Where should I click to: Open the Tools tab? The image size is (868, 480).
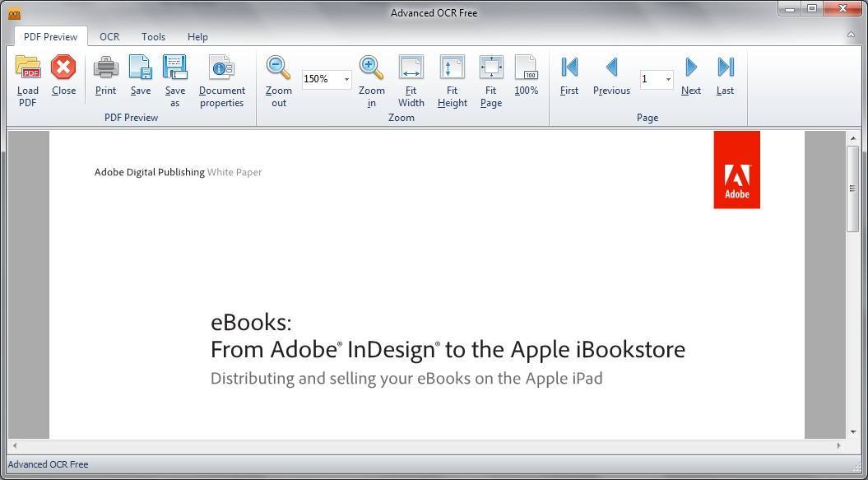point(152,36)
